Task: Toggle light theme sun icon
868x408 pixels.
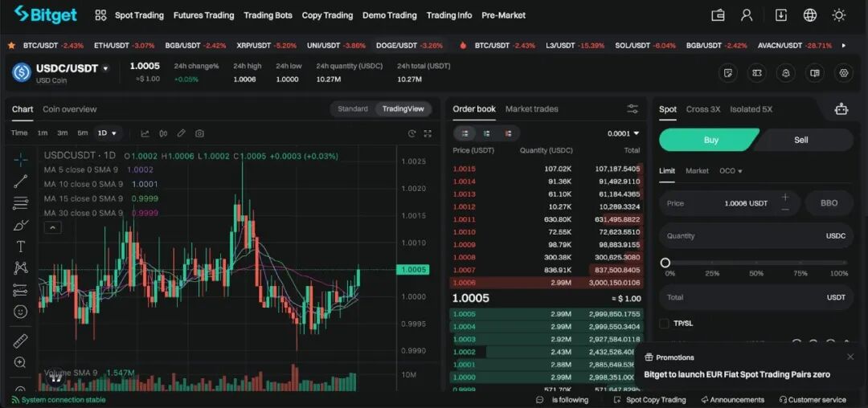Action: [838, 15]
